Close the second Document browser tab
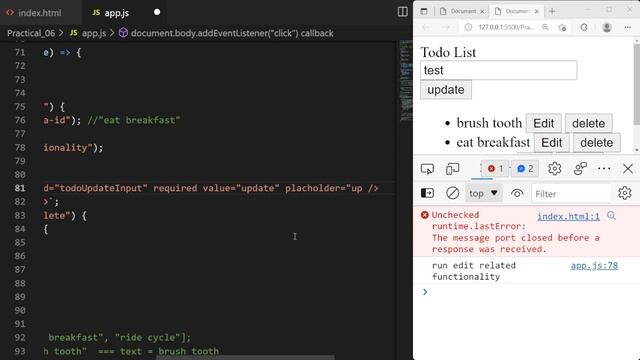 [x=537, y=11]
